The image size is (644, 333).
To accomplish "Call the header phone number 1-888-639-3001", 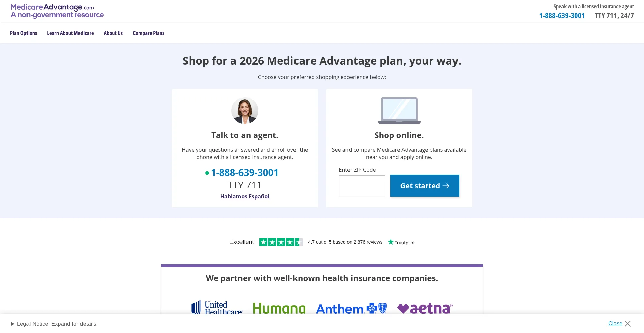I will click(x=562, y=16).
